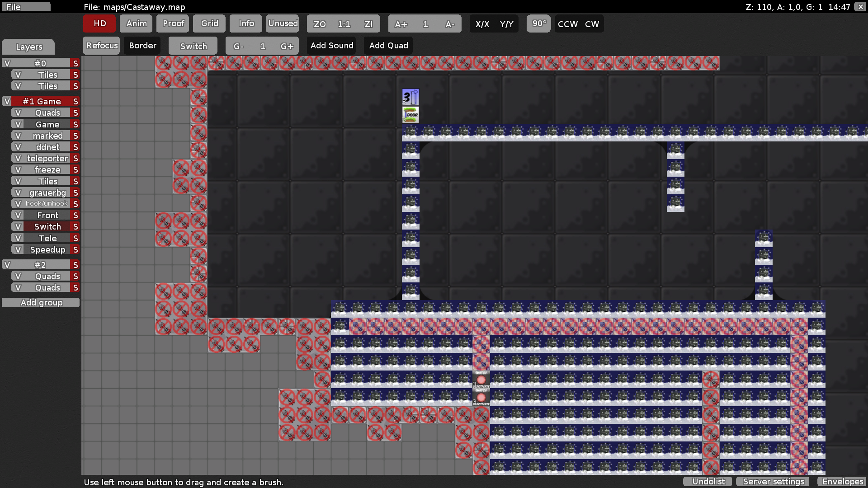Toggle visibility of the freeze layer
The width and height of the screenshot is (868, 488).
point(18,169)
